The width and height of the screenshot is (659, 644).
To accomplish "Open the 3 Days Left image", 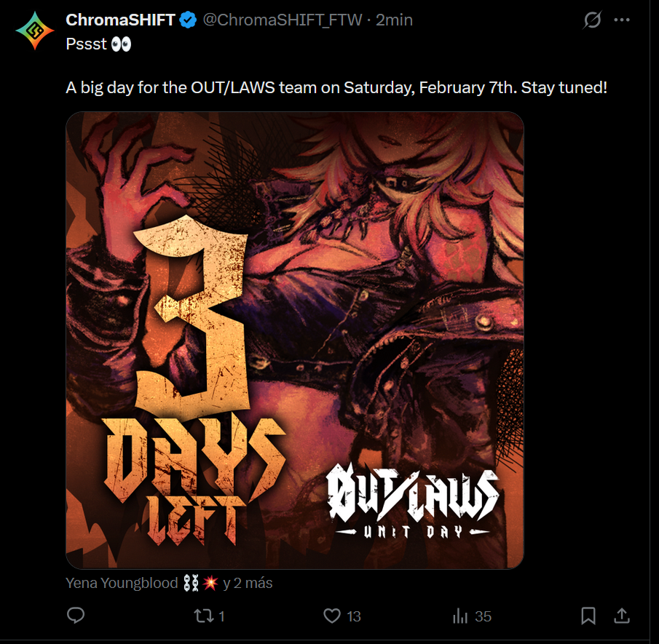I will point(295,341).
